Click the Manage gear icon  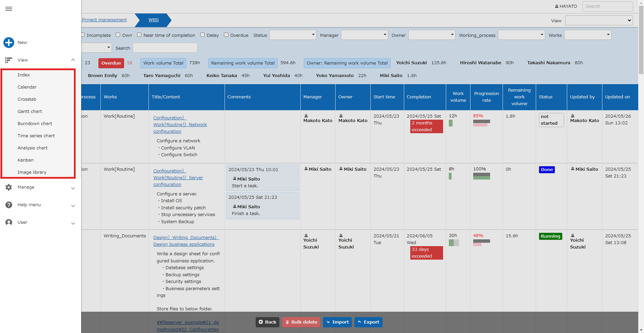9,187
